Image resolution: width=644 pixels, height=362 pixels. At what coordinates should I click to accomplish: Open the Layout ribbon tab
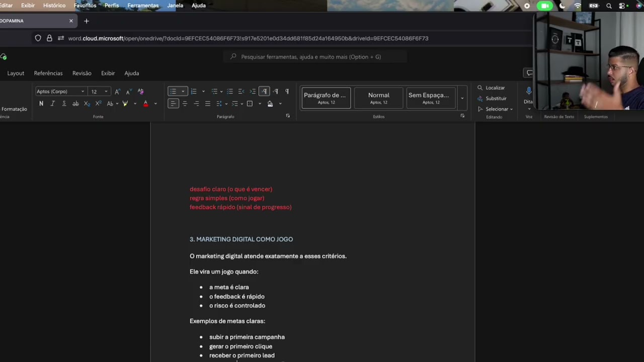16,73
